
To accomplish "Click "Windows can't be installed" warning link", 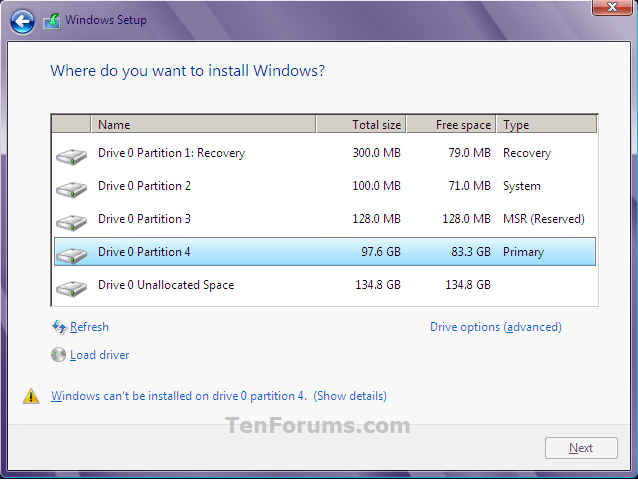I will 179,396.
